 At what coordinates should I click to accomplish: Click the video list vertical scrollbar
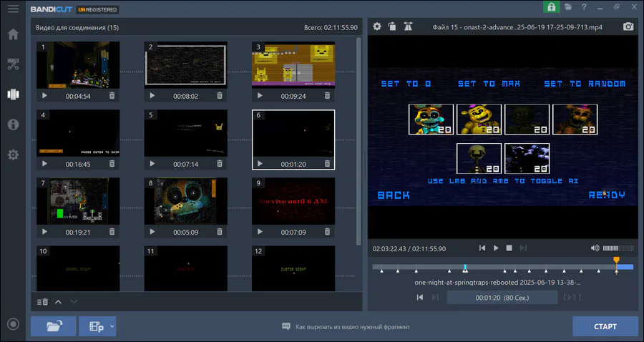(358, 142)
